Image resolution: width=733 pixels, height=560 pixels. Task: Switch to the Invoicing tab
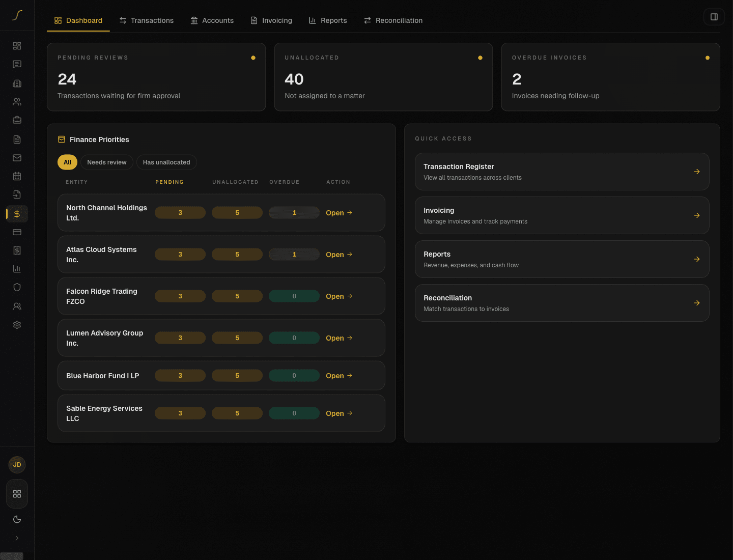tap(271, 20)
